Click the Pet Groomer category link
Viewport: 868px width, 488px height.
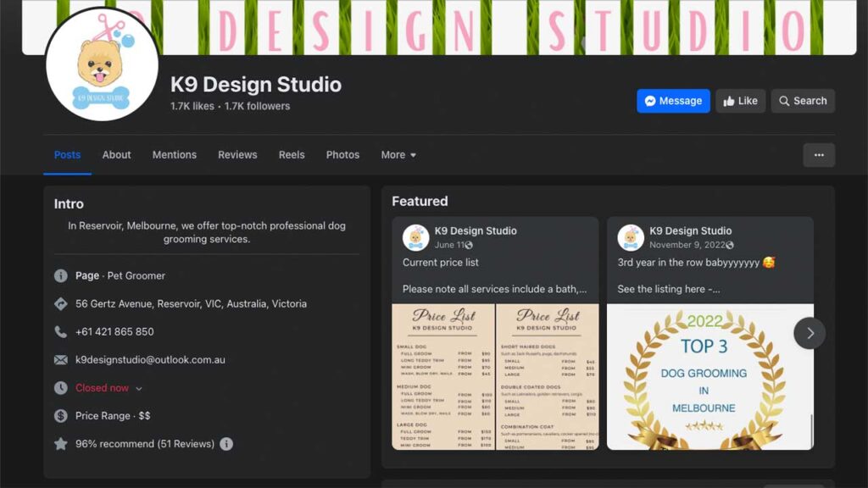tap(136, 275)
